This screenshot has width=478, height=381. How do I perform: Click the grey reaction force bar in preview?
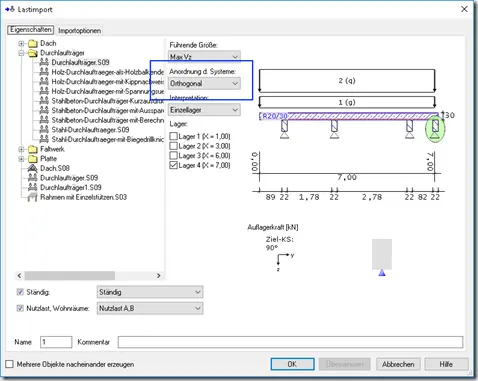pos(382,254)
